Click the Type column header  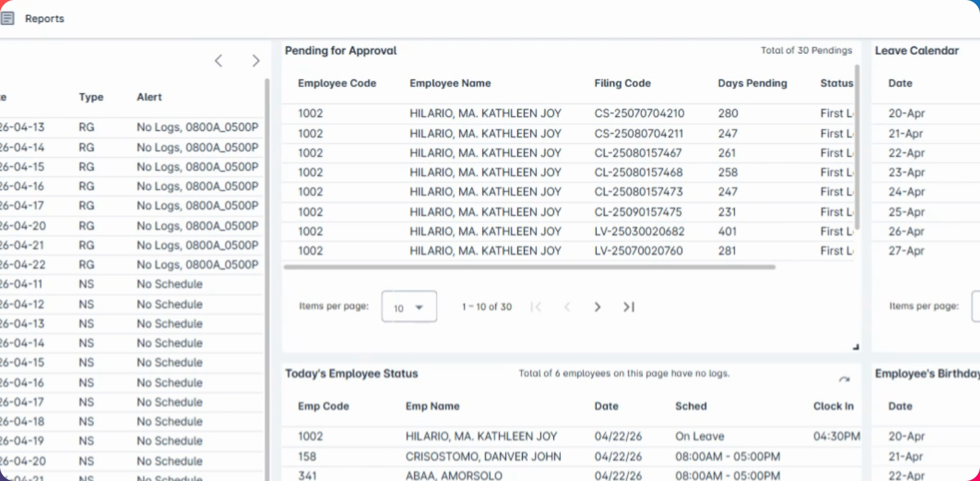coord(91,97)
